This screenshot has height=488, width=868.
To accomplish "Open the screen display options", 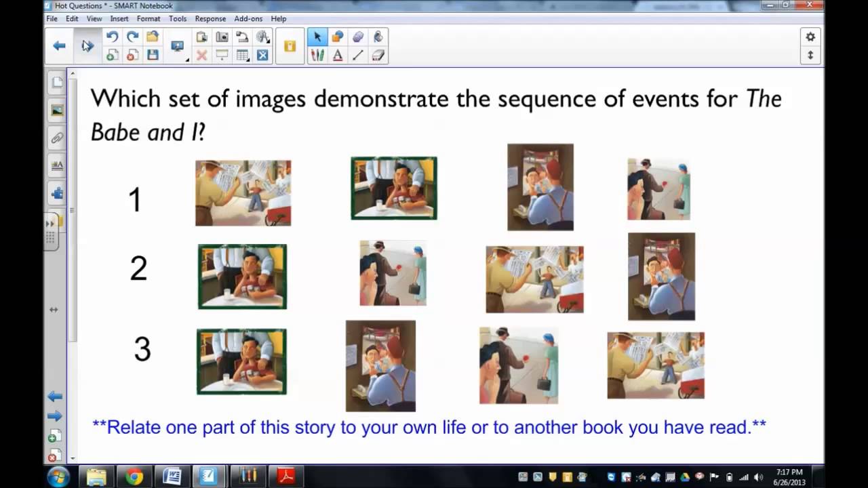I will 178,46.
